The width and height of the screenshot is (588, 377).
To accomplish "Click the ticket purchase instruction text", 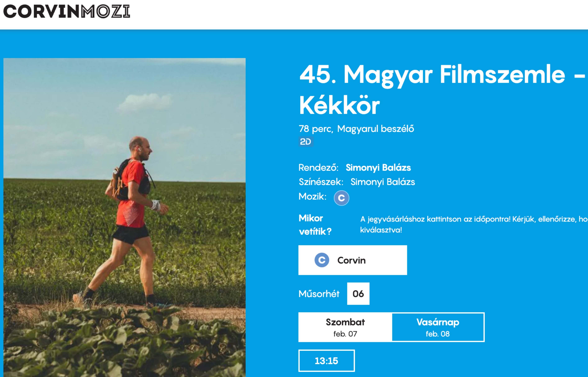I will tap(474, 224).
